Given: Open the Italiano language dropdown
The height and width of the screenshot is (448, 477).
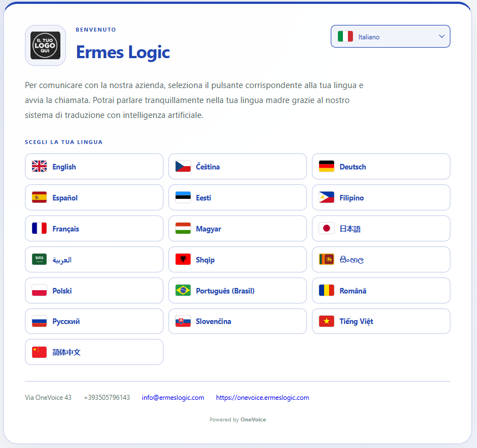Looking at the screenshot, I should pos(391,37).
